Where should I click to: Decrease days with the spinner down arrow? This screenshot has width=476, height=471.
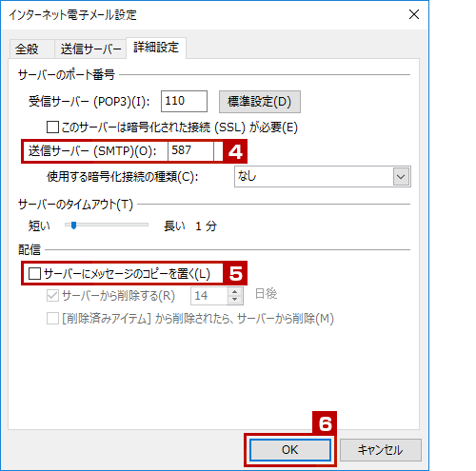pos(235,300)
